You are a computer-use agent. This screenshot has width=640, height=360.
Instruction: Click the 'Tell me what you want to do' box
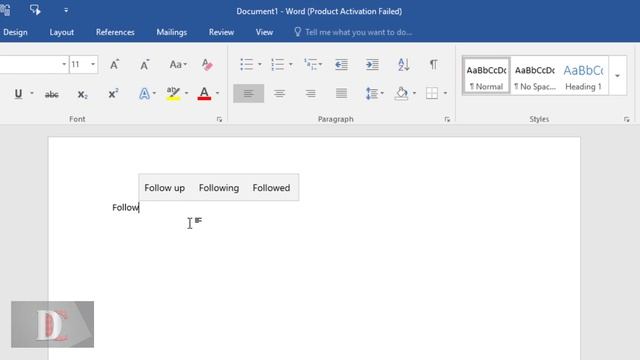click(x=353, y=32)
